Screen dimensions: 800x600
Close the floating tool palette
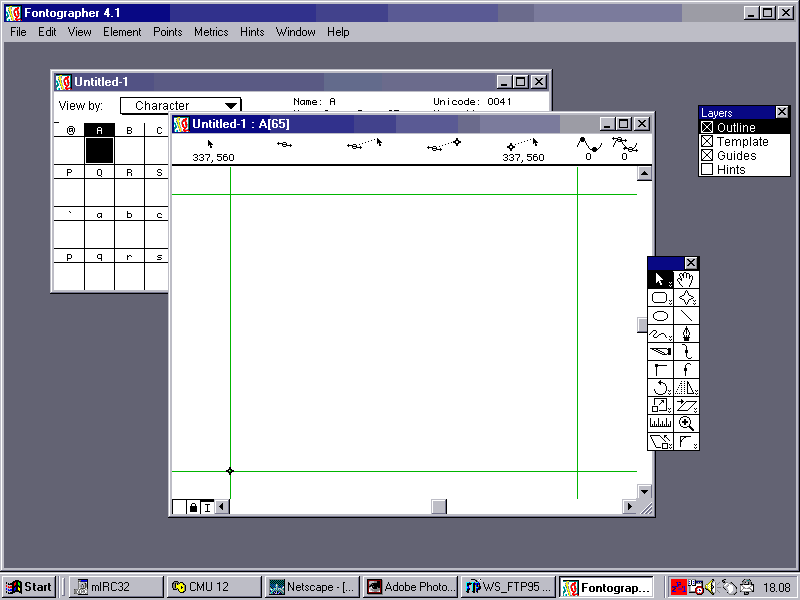[x=691, y=263]
